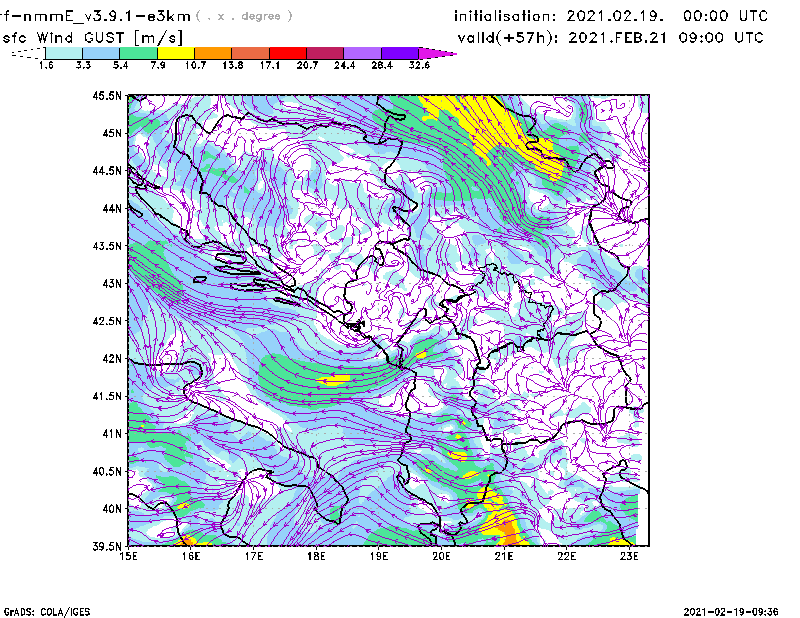The height and width of the screenshot is (618, 800).
Task: Click the light purple legend swatch
Action: (362, 53)
